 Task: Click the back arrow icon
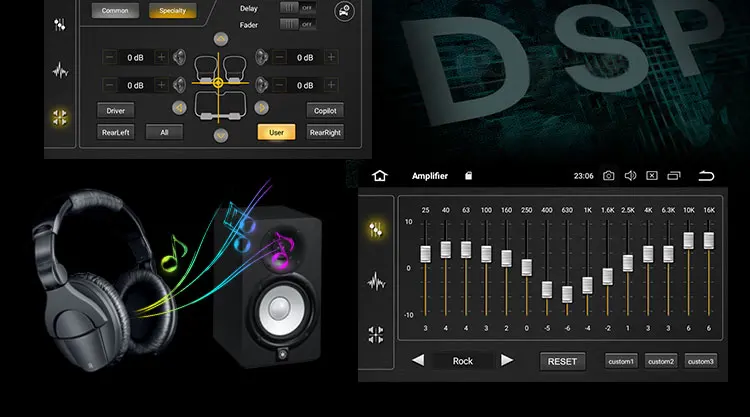click(706, 176)
